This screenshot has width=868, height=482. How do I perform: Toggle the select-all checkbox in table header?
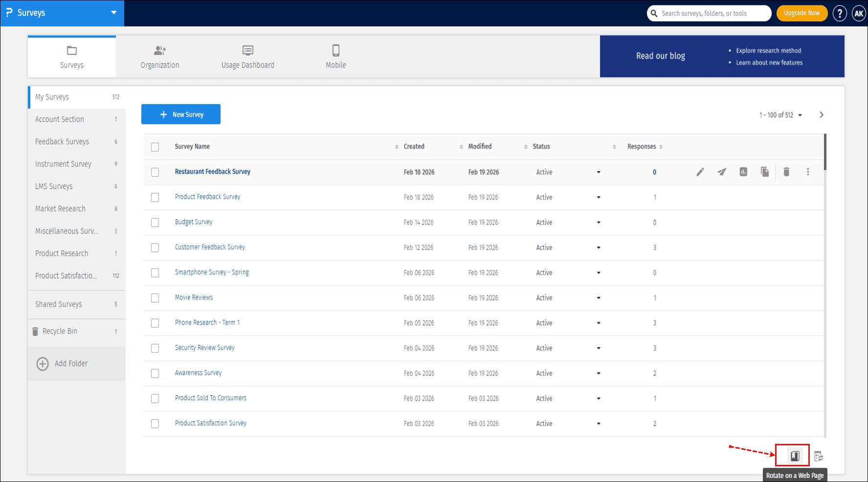tap(155, 147)
